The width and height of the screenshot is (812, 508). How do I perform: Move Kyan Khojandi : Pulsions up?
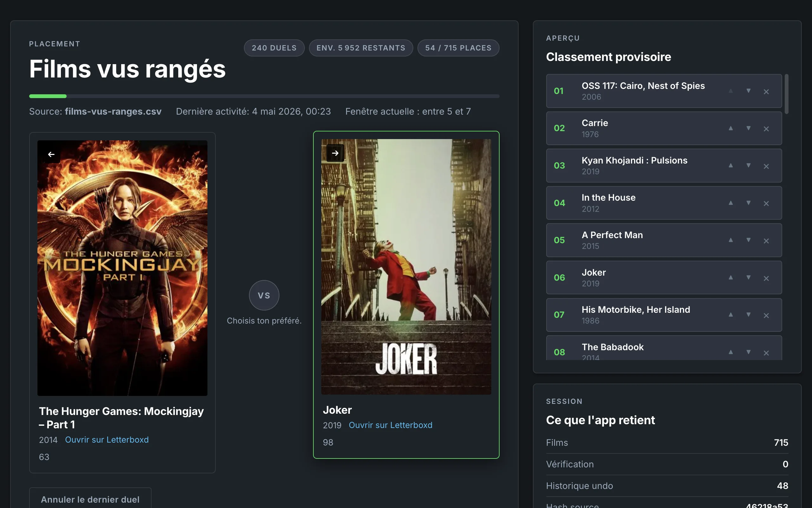click(730, 166)
